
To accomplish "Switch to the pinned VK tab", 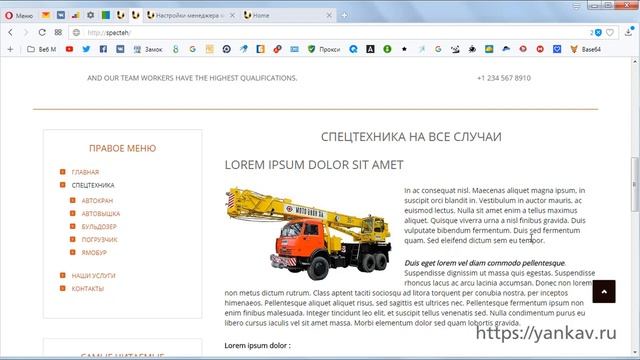I will click(x=61, y=15).
